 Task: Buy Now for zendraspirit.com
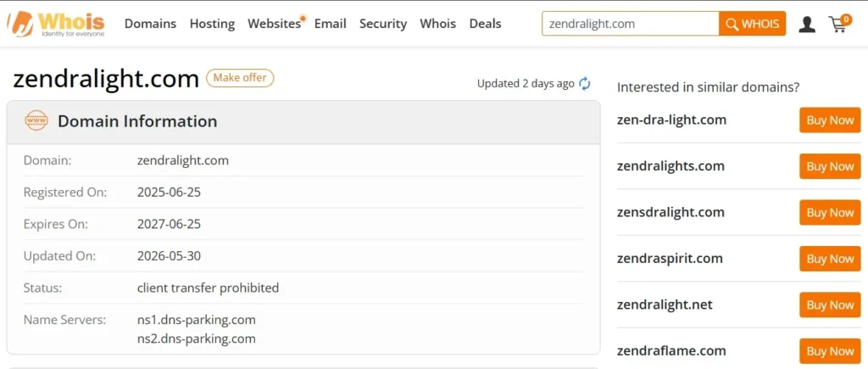(x=830, y=259)
